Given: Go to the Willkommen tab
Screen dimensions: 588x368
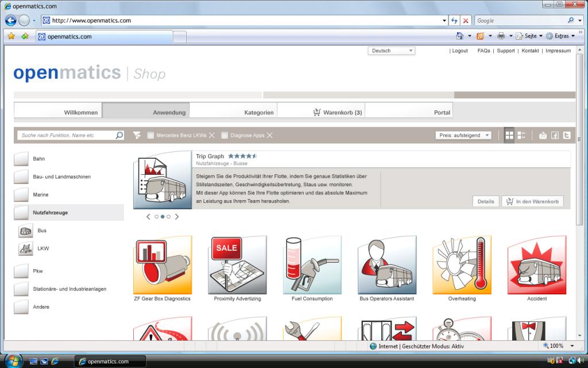Looking at the screenshot, I should point(58,110).
